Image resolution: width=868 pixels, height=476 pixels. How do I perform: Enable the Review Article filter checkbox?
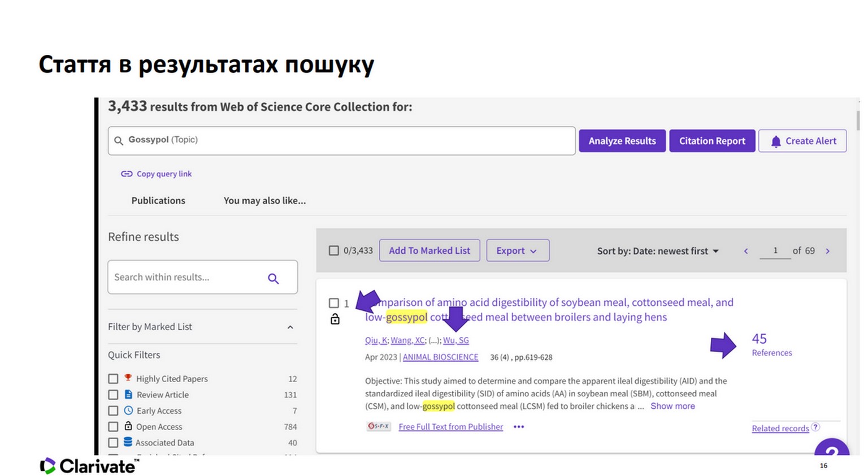114,395
